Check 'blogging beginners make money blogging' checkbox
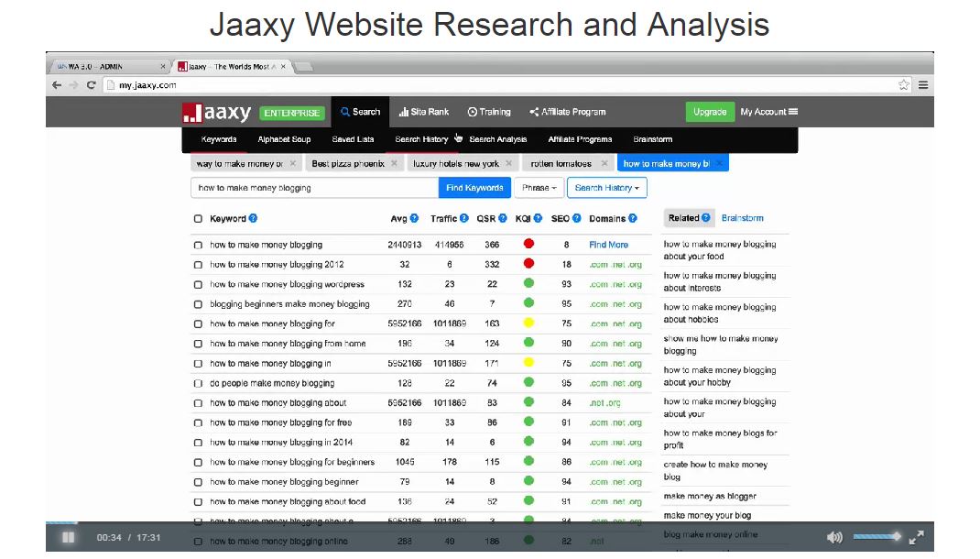The width and height of the screenshot is (980, 559). point(198,304)
